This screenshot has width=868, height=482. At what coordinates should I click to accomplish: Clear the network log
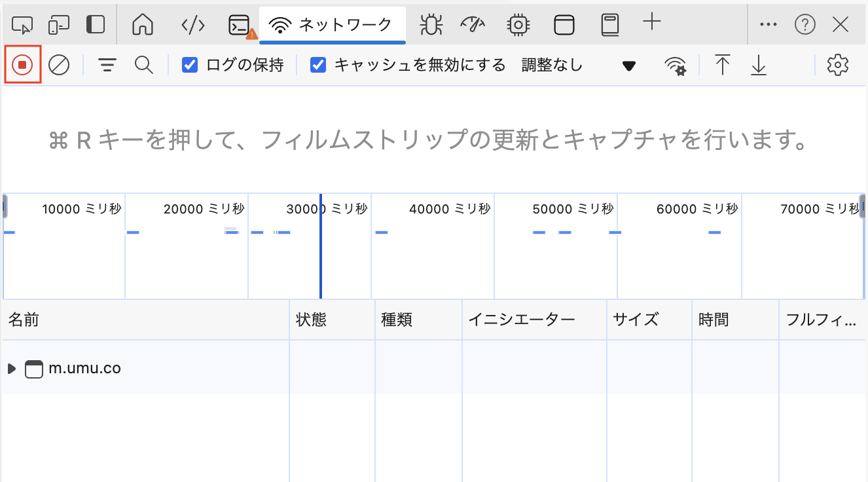[59, 65]
